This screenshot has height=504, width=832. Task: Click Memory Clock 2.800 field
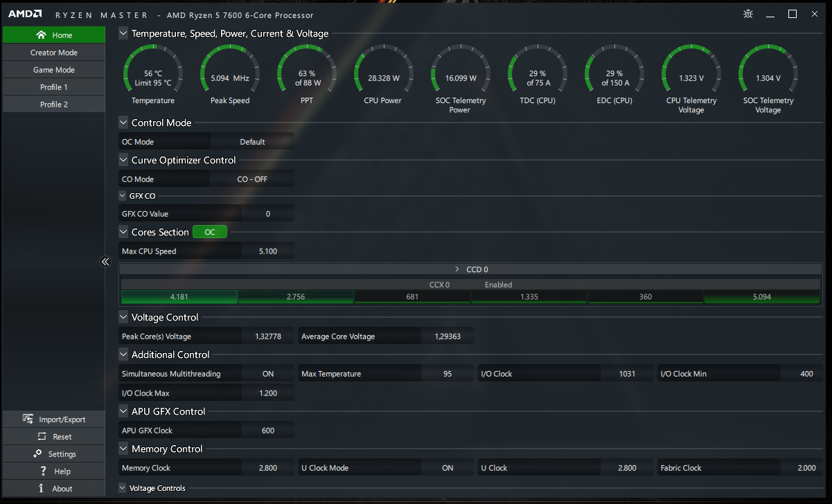coord(268,468)
